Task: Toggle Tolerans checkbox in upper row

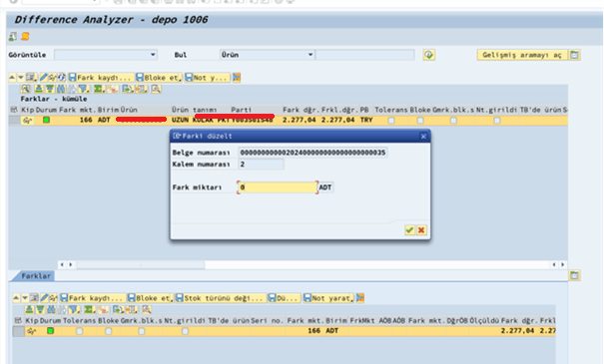Action: 391,121
